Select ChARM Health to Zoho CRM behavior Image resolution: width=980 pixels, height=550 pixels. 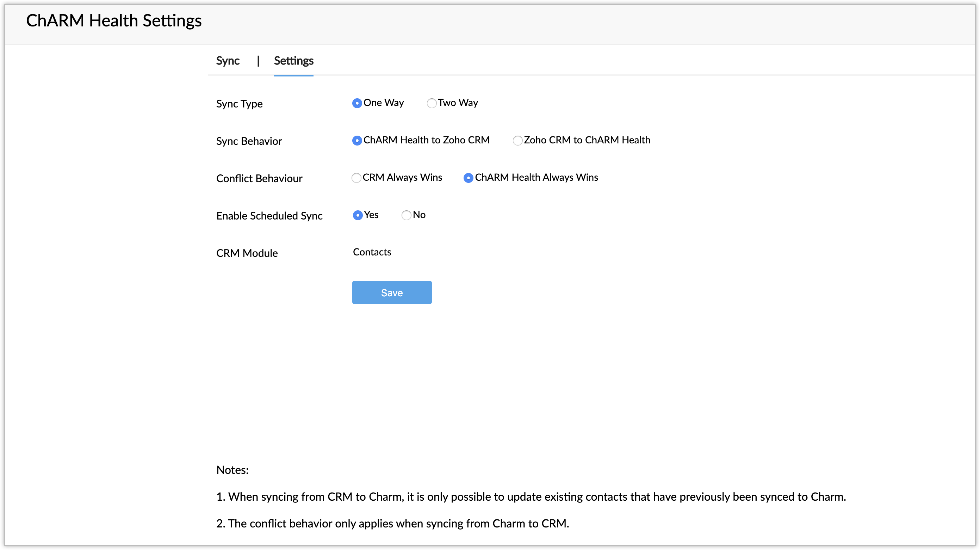tap(357, 141)
